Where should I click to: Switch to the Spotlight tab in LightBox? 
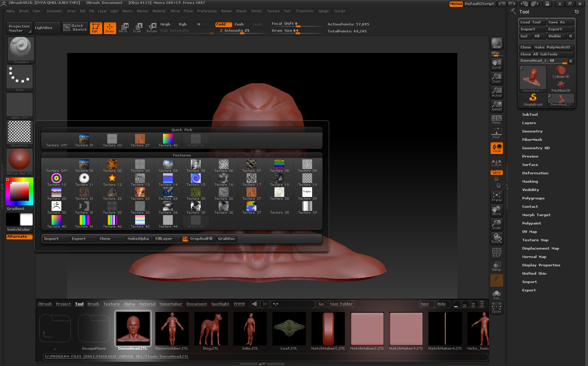(x=220, y=304)
